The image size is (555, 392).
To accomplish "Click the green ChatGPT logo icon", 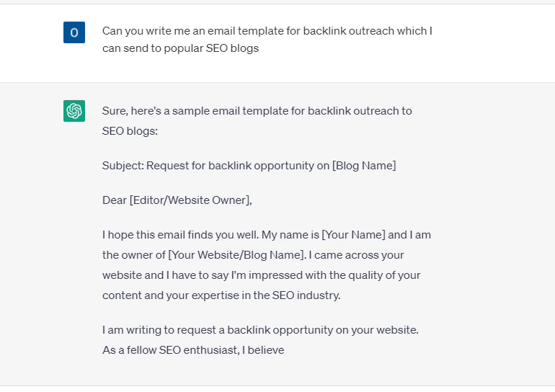I will click(74, 111).
